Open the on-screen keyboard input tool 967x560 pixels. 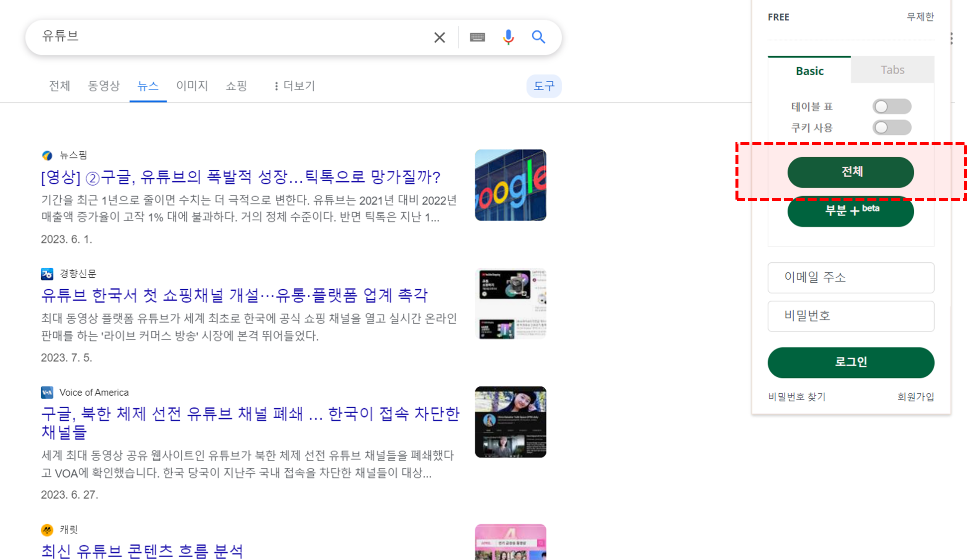point(477,37)
